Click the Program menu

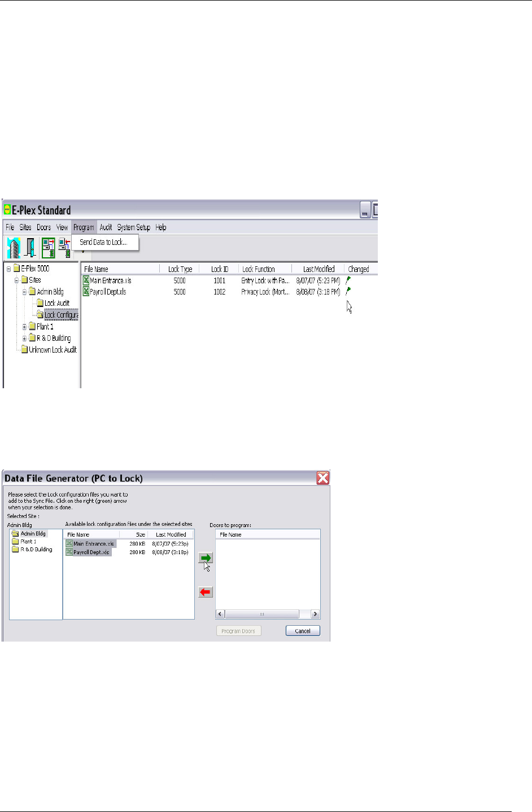pos(84,227)
